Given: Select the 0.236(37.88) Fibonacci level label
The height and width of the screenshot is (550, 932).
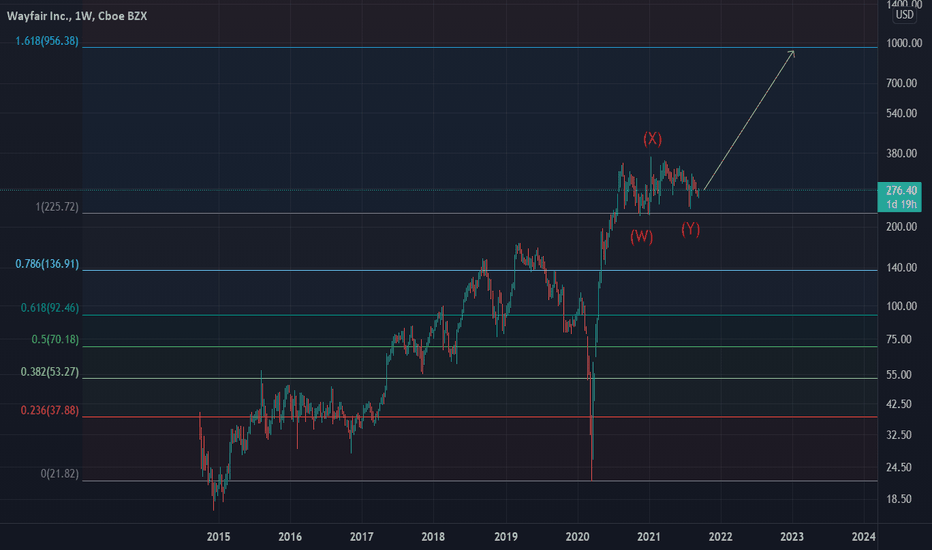Looking at the screenshot, I should tap(49, 410).
